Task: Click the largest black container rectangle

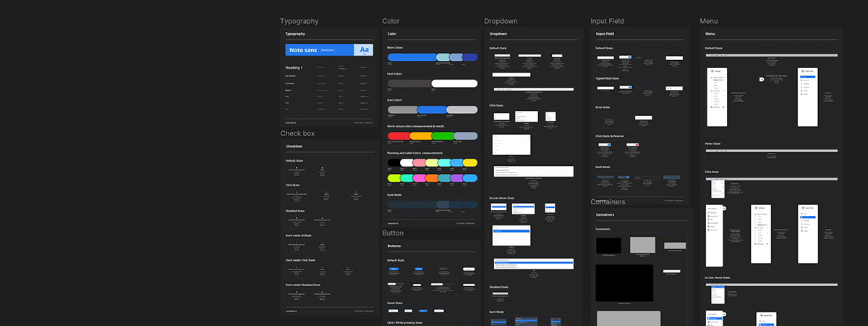Action: coord(624,283)
